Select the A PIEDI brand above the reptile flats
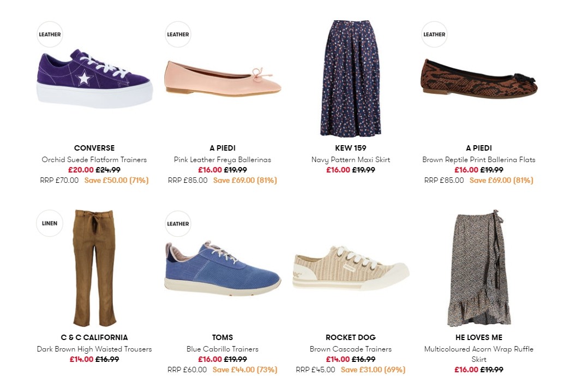The height and width of the screenshot is (387, 588). (x=479, y=148)
